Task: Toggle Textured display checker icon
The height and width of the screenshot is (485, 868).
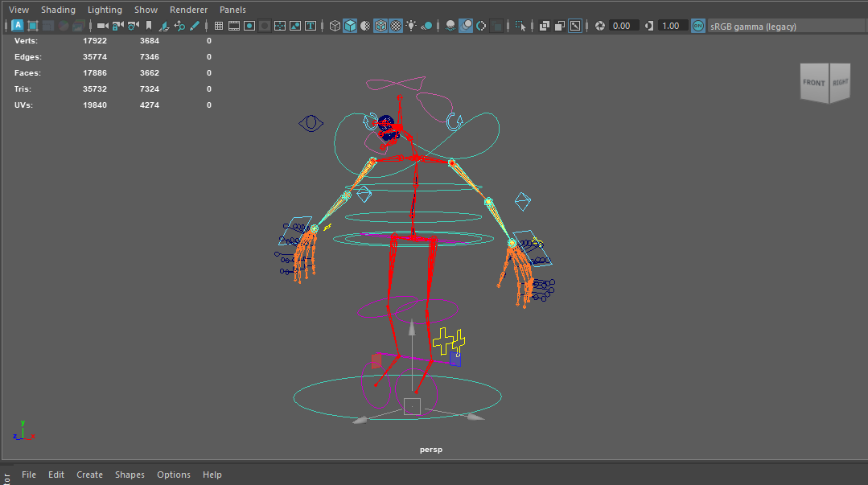Action: [x=397, y=26]
